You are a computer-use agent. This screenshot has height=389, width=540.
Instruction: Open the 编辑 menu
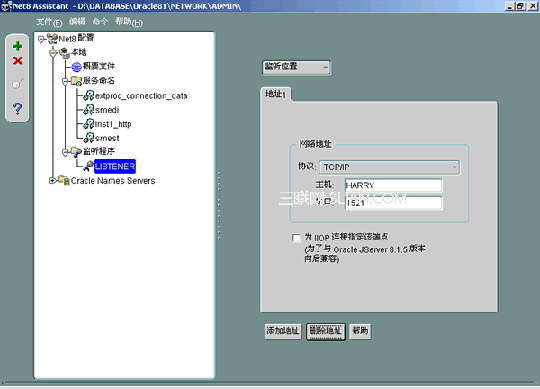[77, 21]
